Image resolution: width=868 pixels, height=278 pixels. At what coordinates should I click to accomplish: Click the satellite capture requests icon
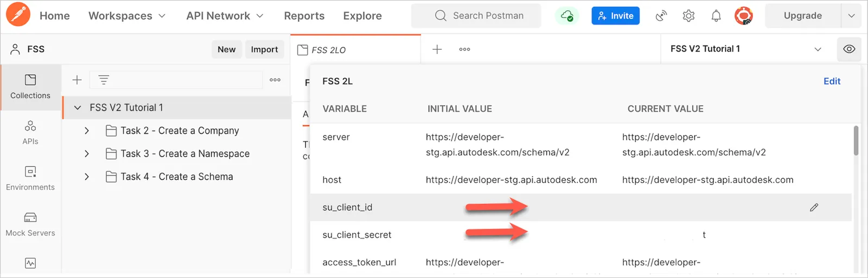[x=661, y=16]
